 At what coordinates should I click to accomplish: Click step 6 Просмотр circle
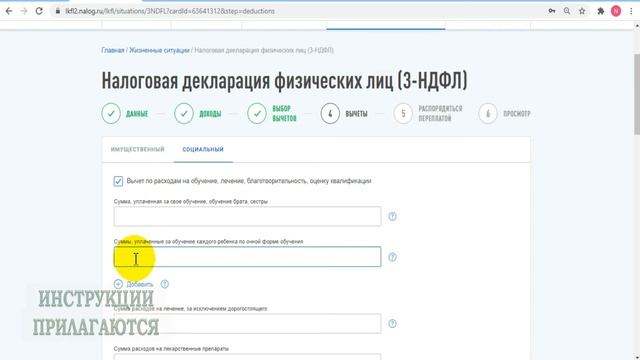(488, 113)
